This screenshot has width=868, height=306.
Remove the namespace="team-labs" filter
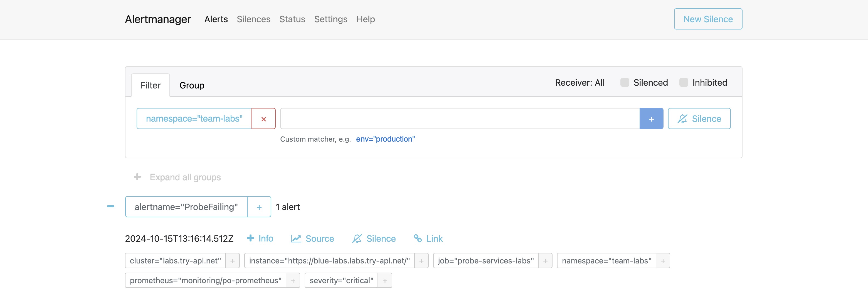tap(263, 119)
